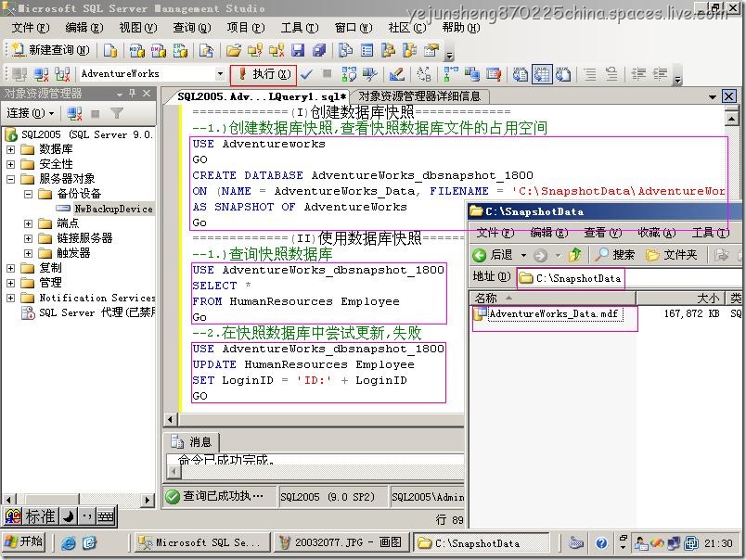This screenshot has height=560, width=746.
Task: Click the Execute (执行) button
Action: pyautogui.click(x=264, y=74)
